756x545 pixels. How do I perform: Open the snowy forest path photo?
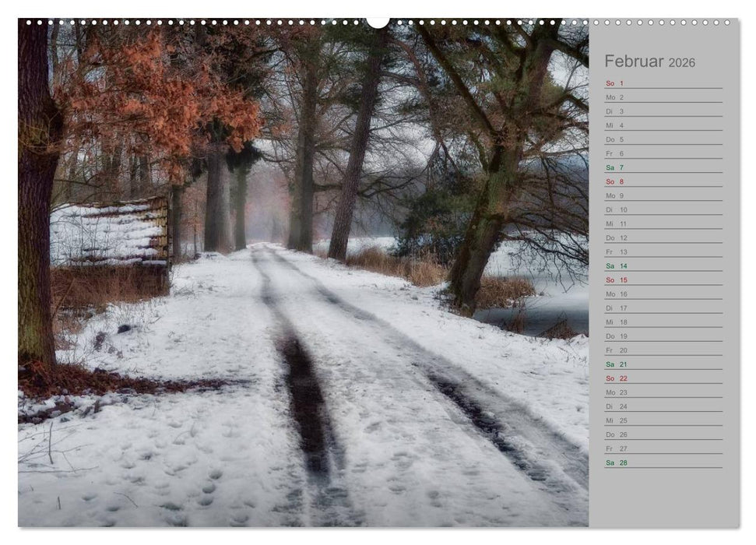point(303,272)
